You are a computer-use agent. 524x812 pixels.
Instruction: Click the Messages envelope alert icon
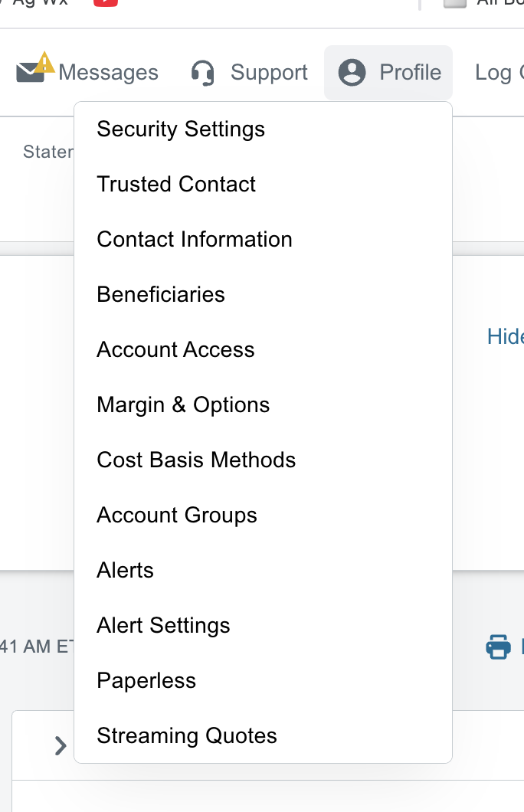point(33,70)
